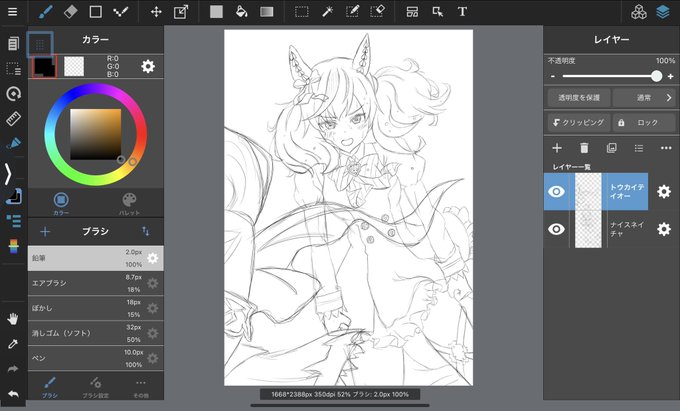680x411 pixels.
Task: Select the Gradient tool
Action: 266,12
